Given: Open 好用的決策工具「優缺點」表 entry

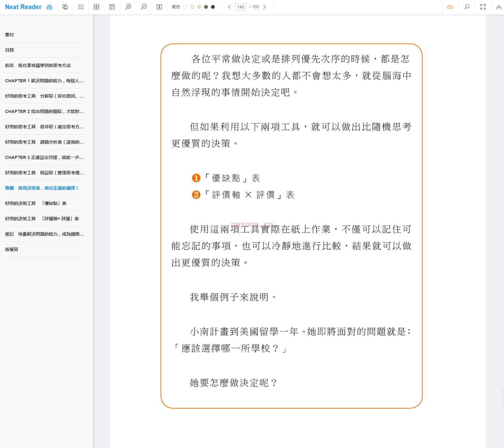Looking at the screenshot, I should (x=44, y=203).
